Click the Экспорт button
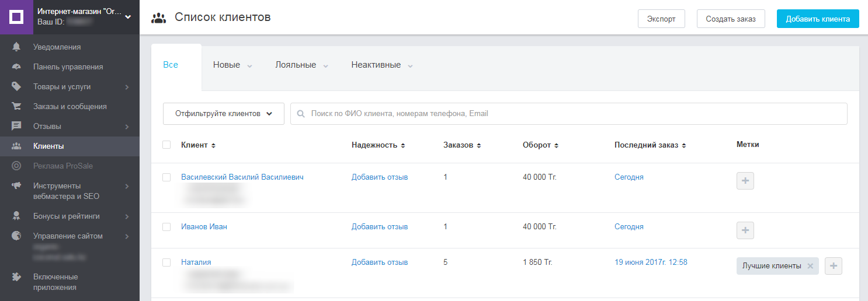Viewport: 868px width, 301px height. click(x=661, y=19)
